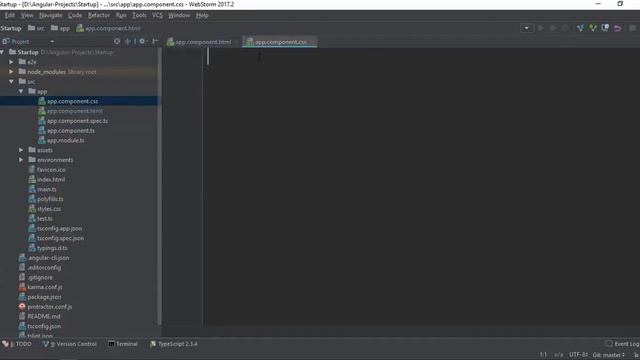Click the Collapse All icon in Project panel

tap(128, 41)
